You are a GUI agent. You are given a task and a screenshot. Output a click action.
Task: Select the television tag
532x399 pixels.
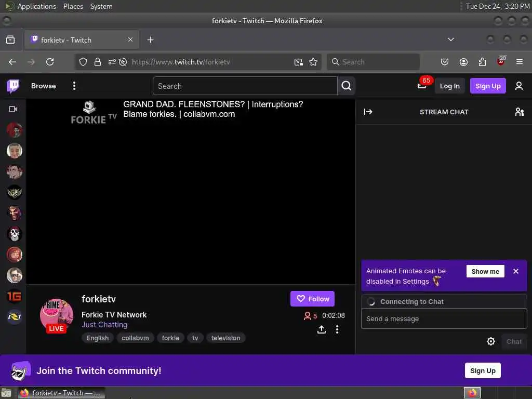[x=225, y=338]
